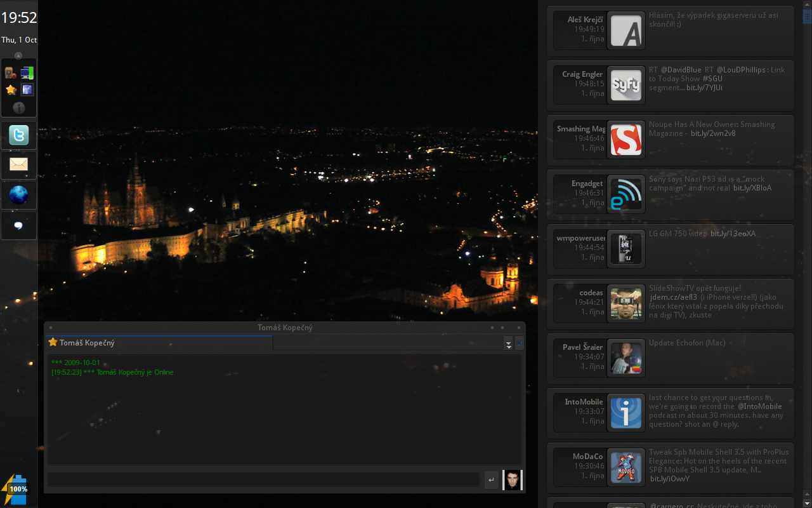This screenshot has width=812, height=508.
Task: Click the chat message input field
Action: click(x=263, y=480)
